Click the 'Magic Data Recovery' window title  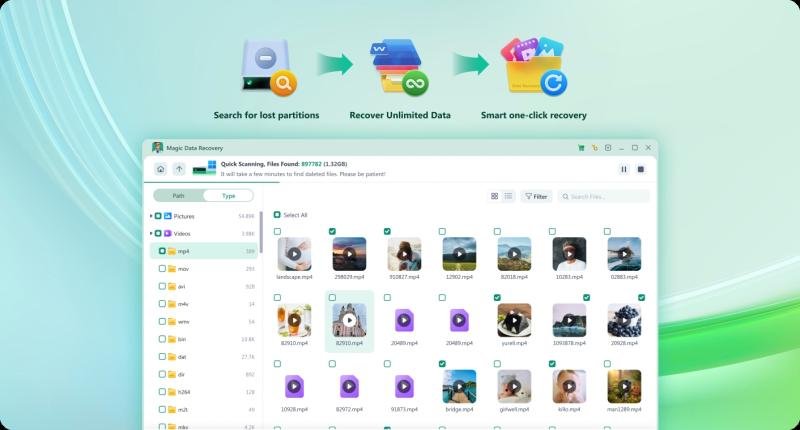pos(195,148)
